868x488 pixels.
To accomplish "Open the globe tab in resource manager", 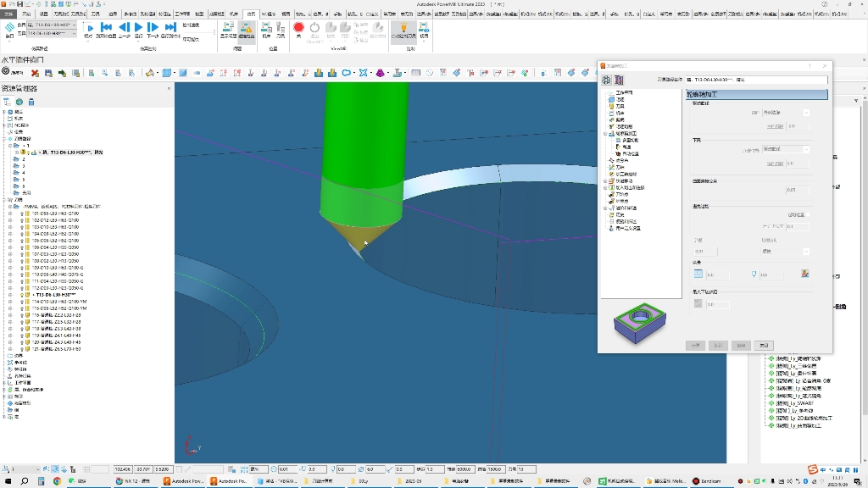I will point(19,102).
